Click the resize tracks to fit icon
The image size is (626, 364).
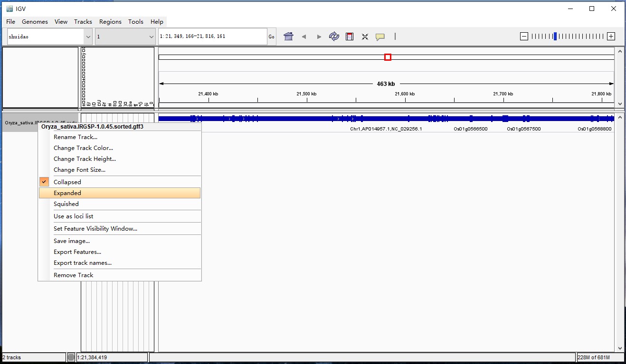click(365, 37)
